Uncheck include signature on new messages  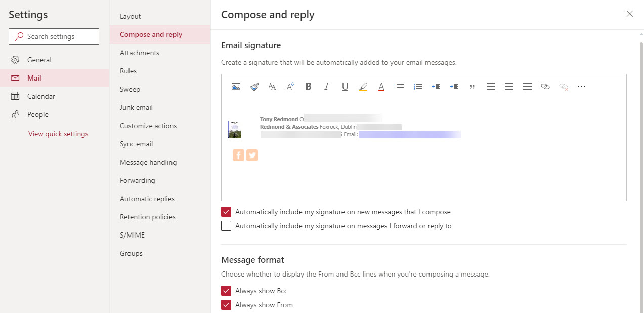click(226, 212)
